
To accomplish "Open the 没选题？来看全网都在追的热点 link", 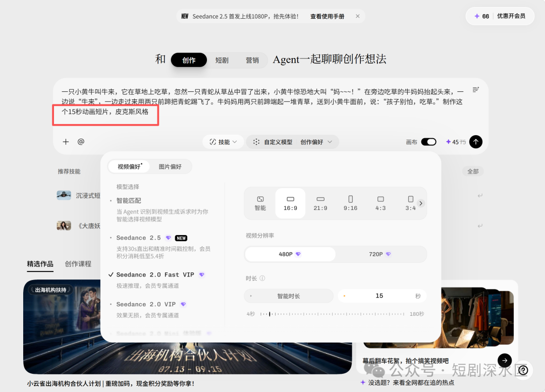I will tap(407, 382).
